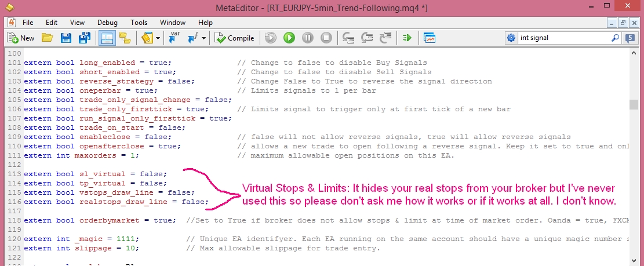644x266 pixels.
Task: Open search options gear dropdown
Action: (511, 38)
